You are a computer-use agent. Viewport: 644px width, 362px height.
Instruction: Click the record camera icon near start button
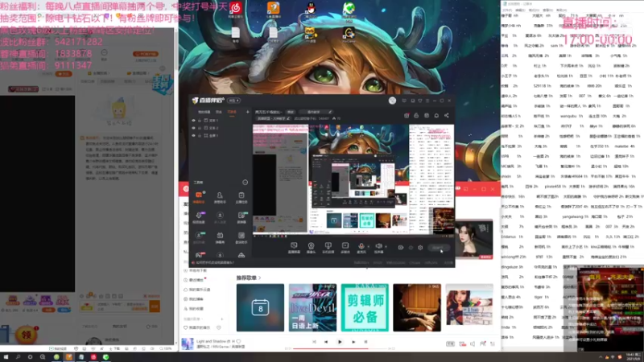point(400,248)
